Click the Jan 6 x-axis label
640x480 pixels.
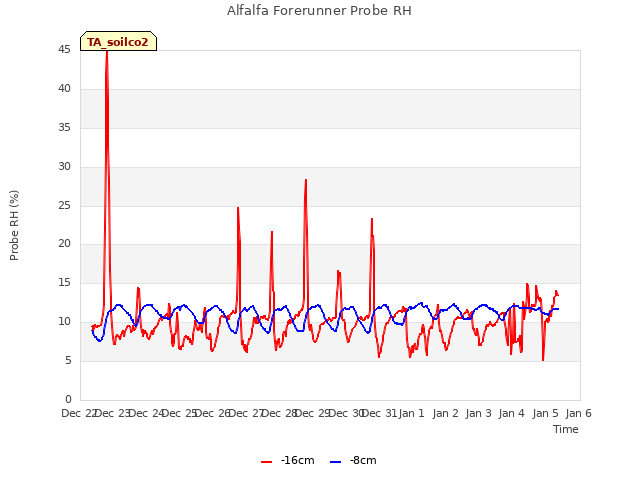[x=578, y=413]
